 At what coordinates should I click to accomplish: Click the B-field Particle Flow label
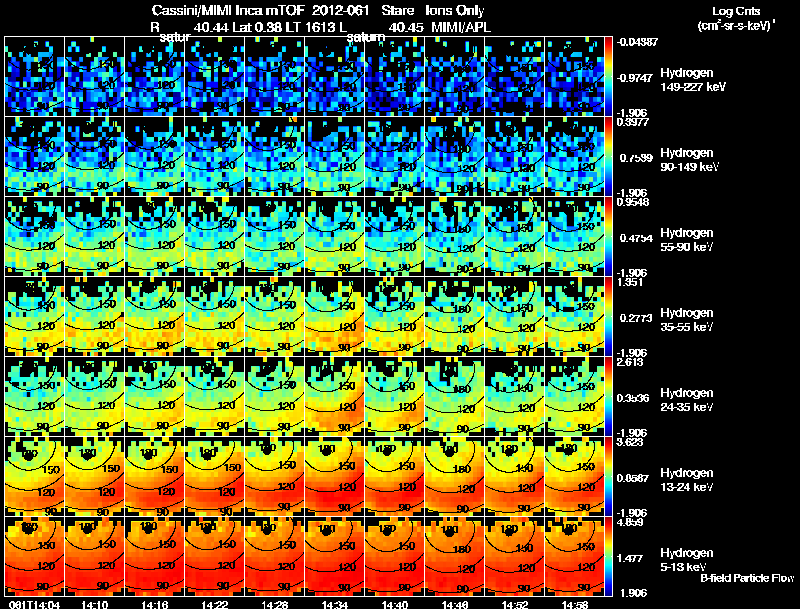point(747,578)
